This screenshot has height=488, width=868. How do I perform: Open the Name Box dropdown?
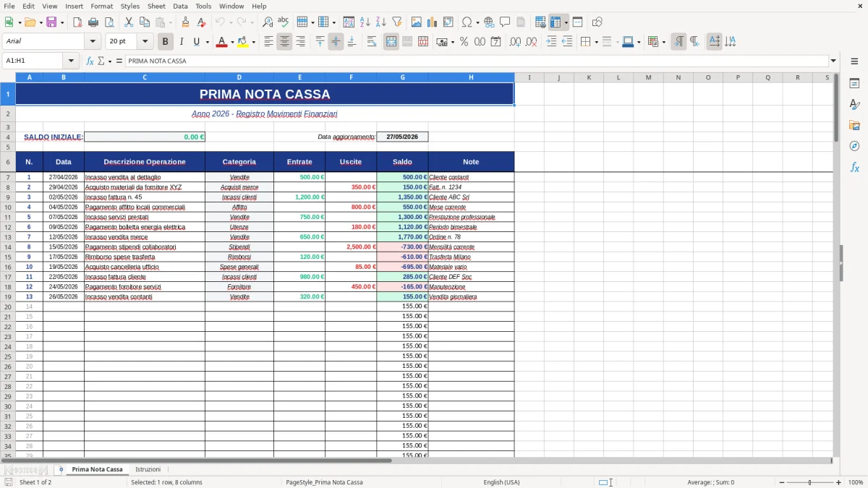71,61
